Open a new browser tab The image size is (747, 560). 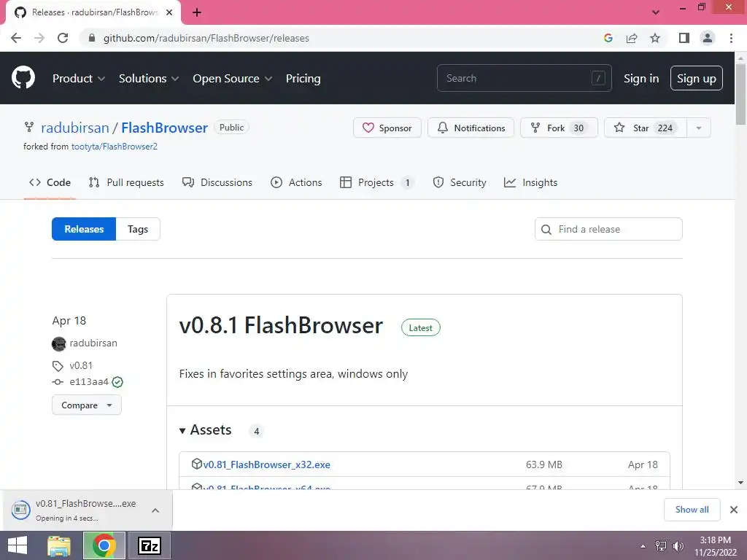197,12
